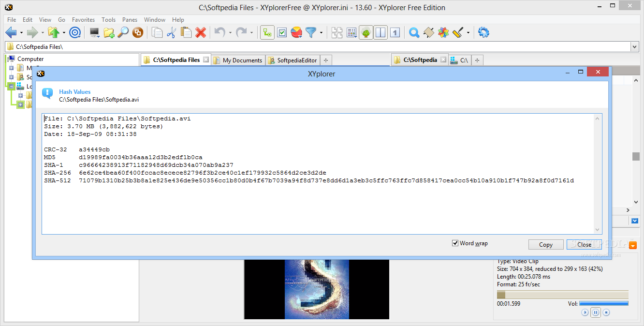Open the paintbrush icon dropdown arrow
This screenshot has width=644, height=326.
pos(468,33)
